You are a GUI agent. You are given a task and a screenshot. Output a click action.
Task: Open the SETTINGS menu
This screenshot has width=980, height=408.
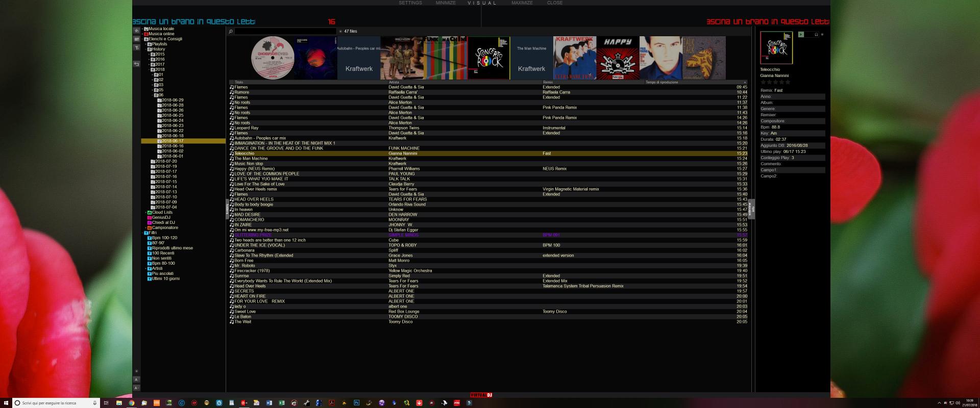coord(410,3)
